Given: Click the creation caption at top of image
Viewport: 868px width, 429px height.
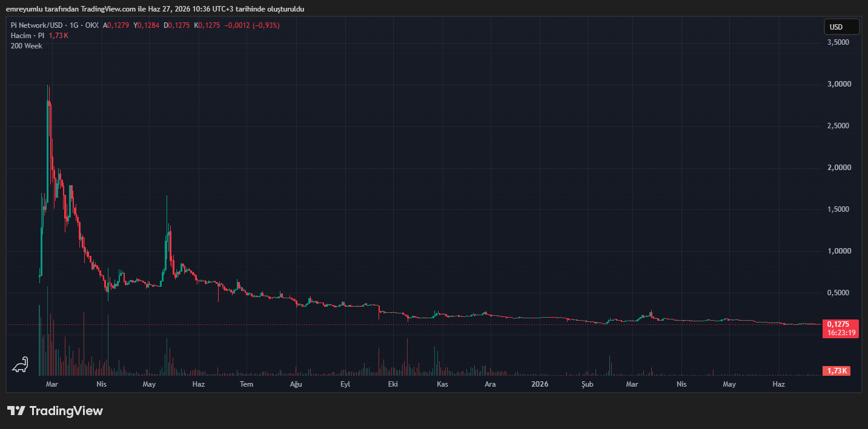Looking at the screenshot, I should (155, 9).
